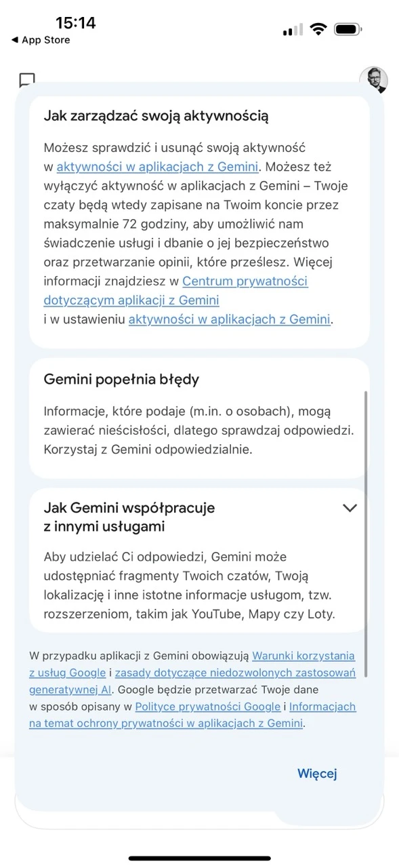Screen dimensions: 399x868
Task: Tap the cellular signal bars icon
Action: pyautogui.click(x=293, y=30)
